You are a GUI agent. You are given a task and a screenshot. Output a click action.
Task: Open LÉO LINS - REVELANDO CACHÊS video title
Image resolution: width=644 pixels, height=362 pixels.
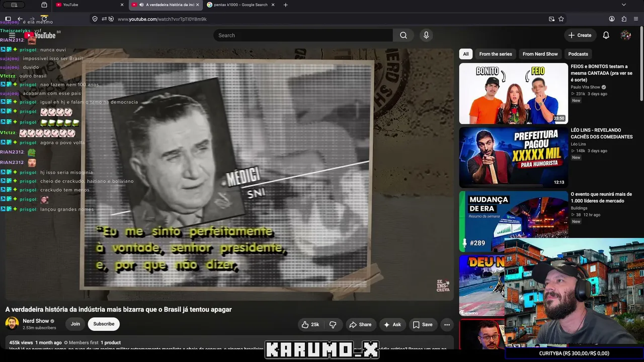(x=602, y=133)
